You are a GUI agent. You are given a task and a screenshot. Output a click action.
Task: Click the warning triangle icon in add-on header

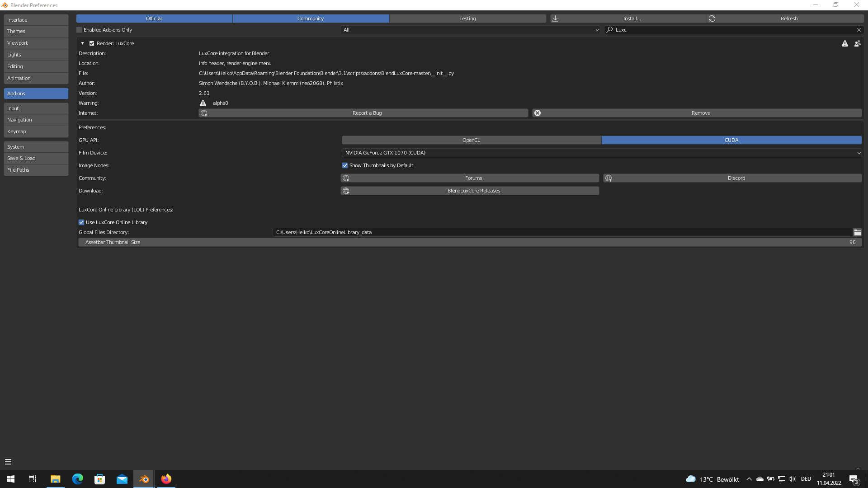pyautogui.click(x=844, y=43)
